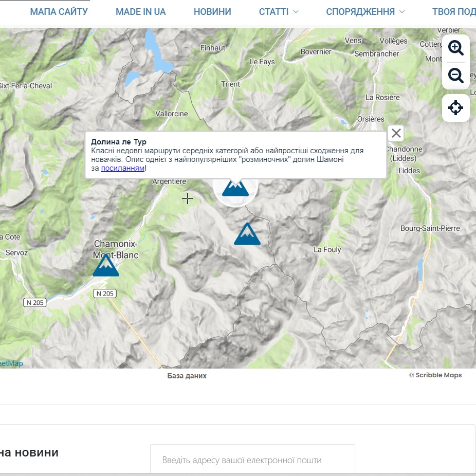Image resolution: width=476 pixels, height=476 pixels.
Task: Click the email address input field
Action: tap(252, 460)
